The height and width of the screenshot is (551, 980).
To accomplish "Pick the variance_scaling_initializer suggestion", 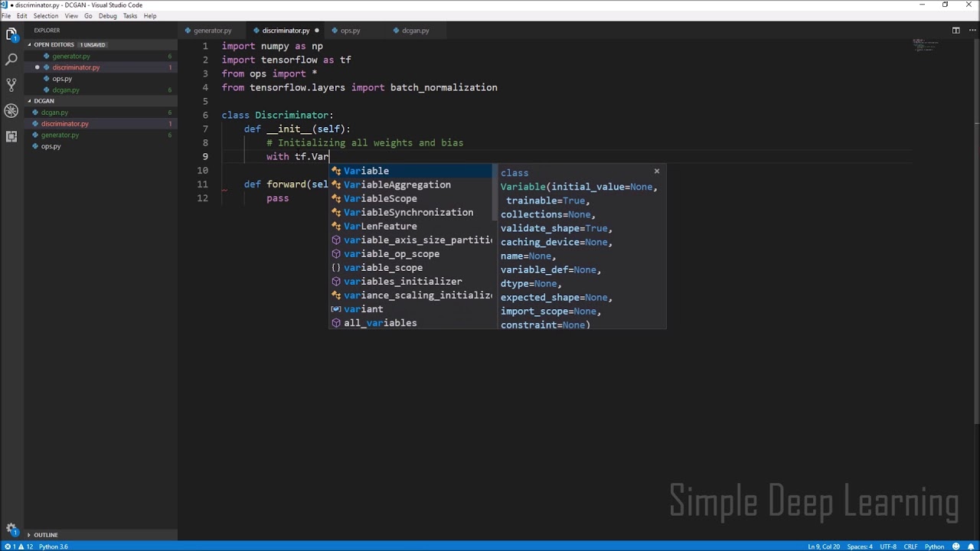I will (x=411, y=295).
